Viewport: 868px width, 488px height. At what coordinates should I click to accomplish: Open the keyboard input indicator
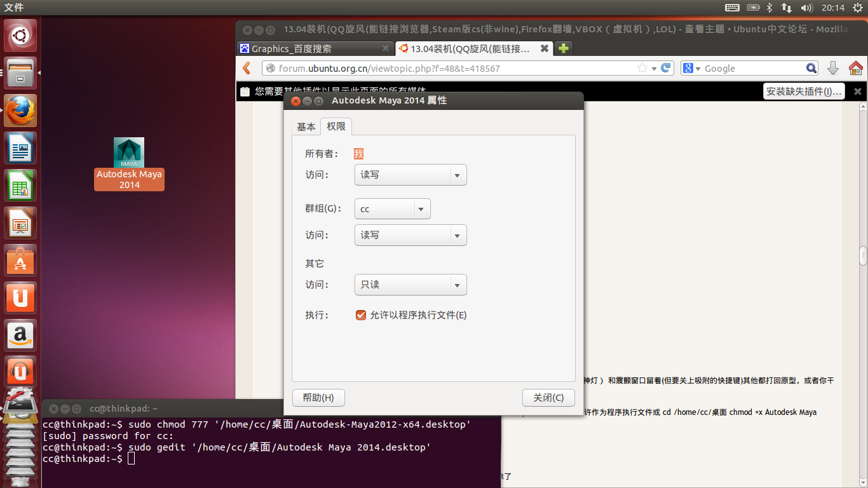(732, 8)
